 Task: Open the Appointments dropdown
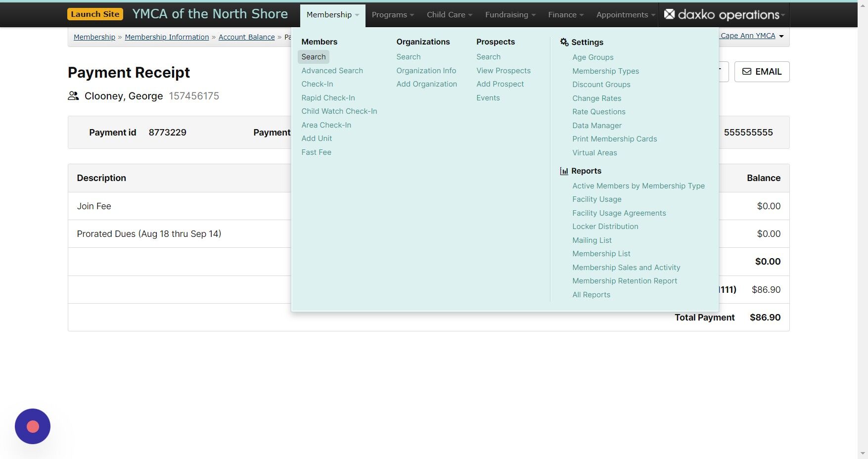click(x=626, y=15)
